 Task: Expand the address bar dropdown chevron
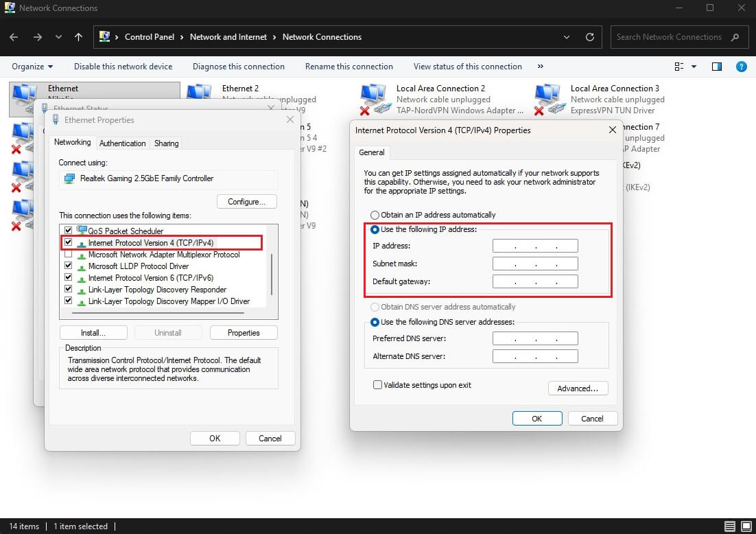[566, 36]
